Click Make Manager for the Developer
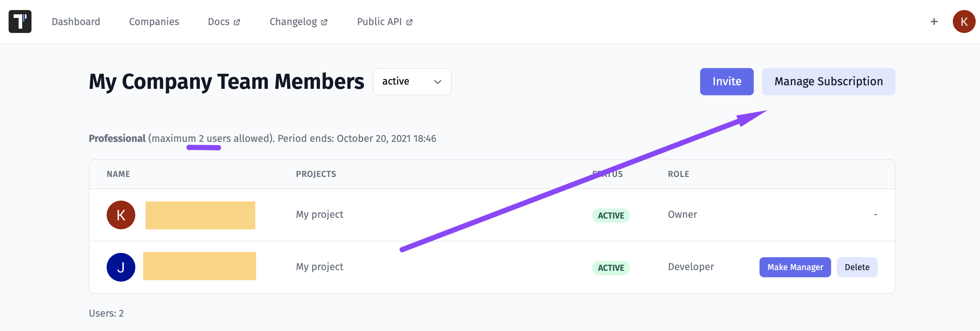 click(x=795, y=267)
